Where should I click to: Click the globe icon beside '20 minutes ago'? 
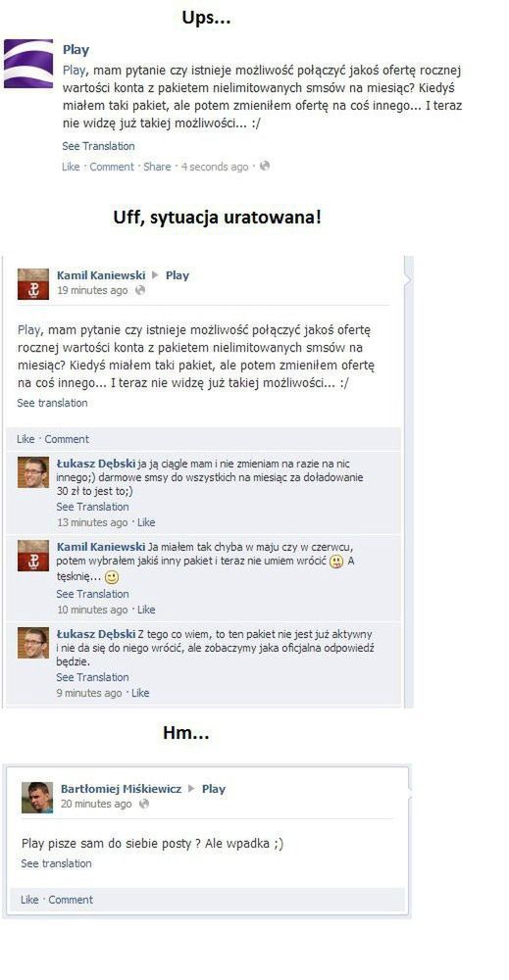[144, 804]
